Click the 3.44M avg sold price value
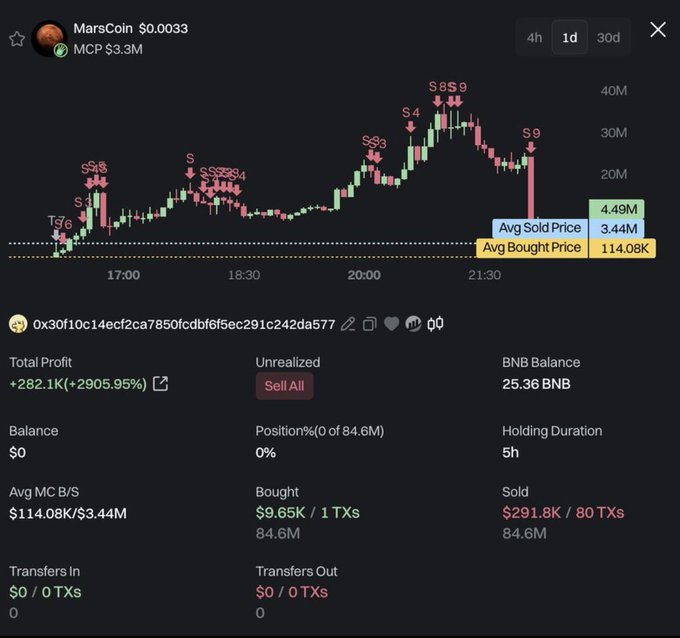Image resolution: width=680 pixels, height=638 pixels. [x=616, y=229]
